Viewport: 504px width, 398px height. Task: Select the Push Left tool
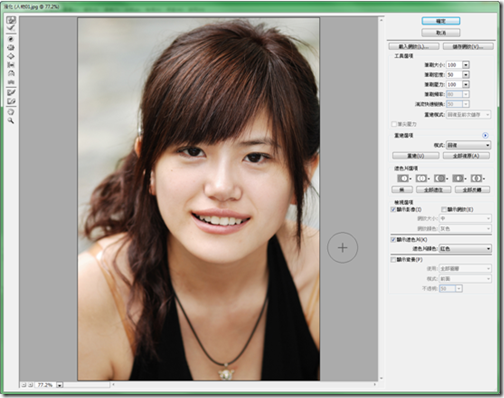click(x=11, y=65)
